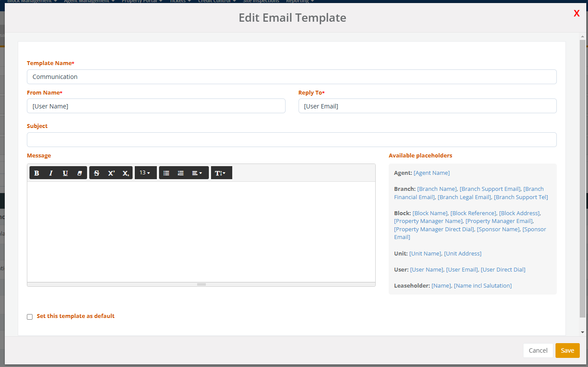
Task: Toggle subscript formatting
Action: point(126,173)
